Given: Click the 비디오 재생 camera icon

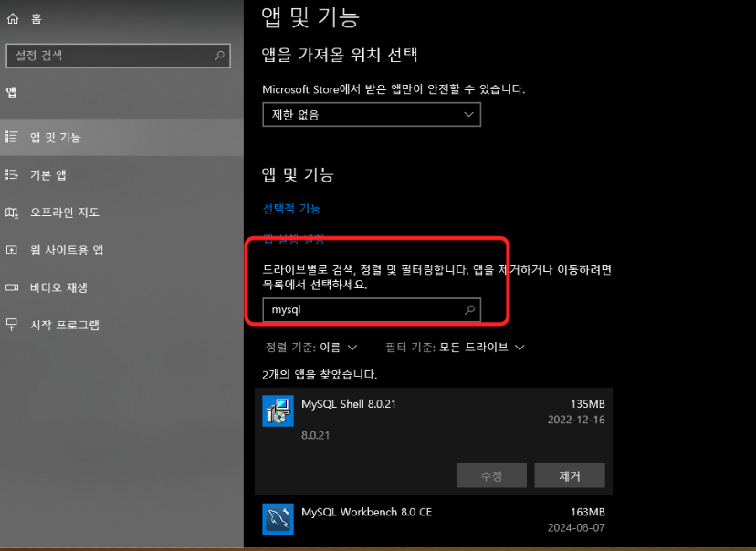Looking at the screenshot, I should 12,287.
